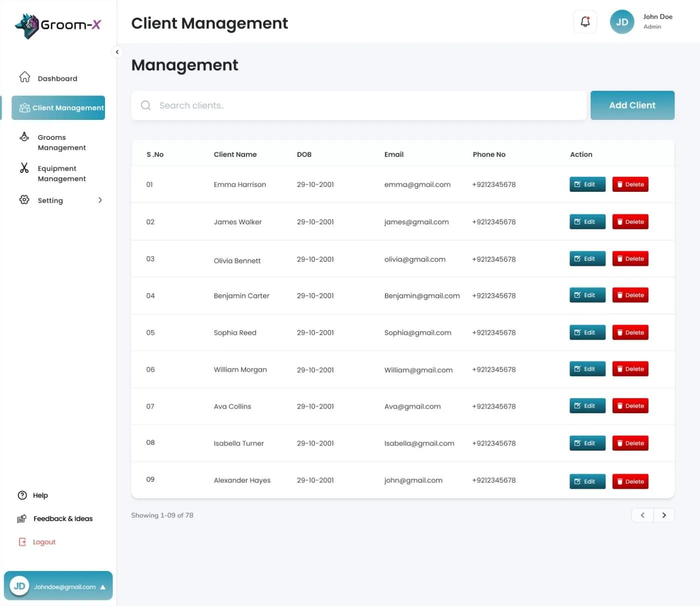700x606 pixels.
Task: Go to previous page of clients
Action: point(642,515)
